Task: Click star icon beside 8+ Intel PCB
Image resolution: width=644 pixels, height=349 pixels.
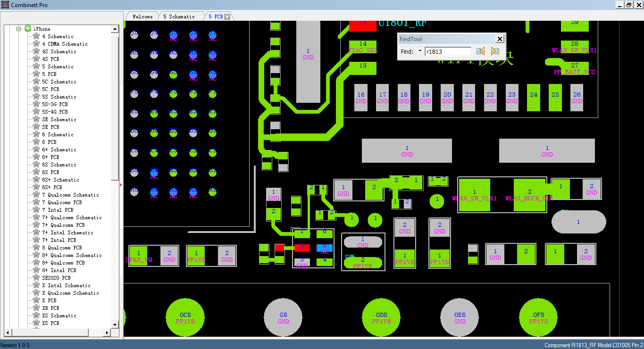Action: [36, 270]
